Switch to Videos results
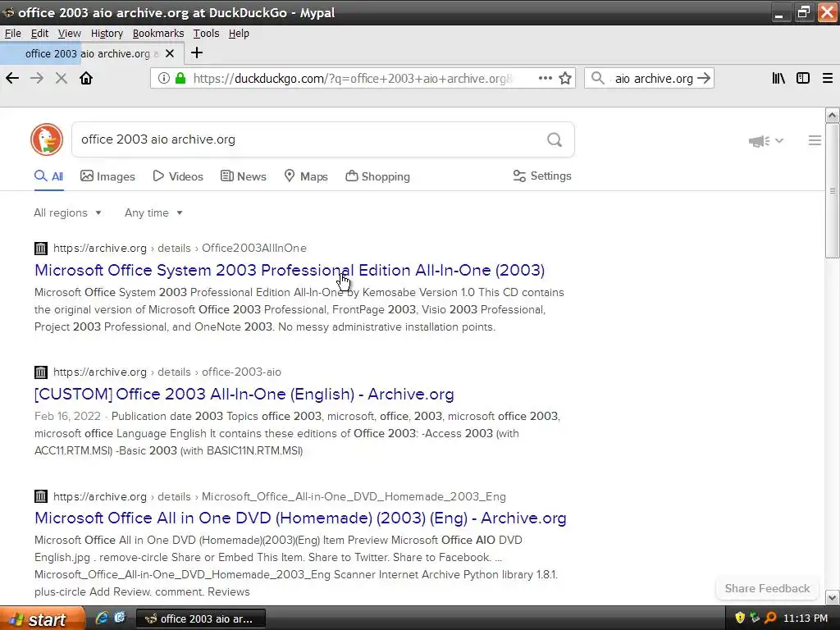The image size is (840, 630). [x=178, y=176]
